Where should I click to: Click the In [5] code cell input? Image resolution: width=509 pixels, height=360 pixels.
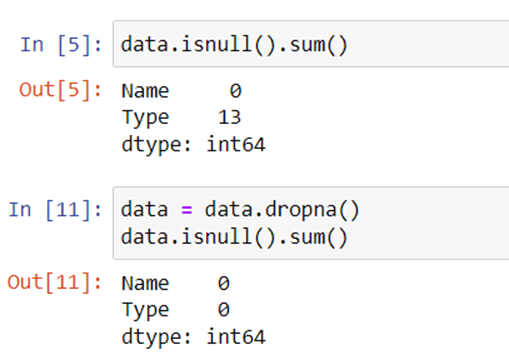311,44
